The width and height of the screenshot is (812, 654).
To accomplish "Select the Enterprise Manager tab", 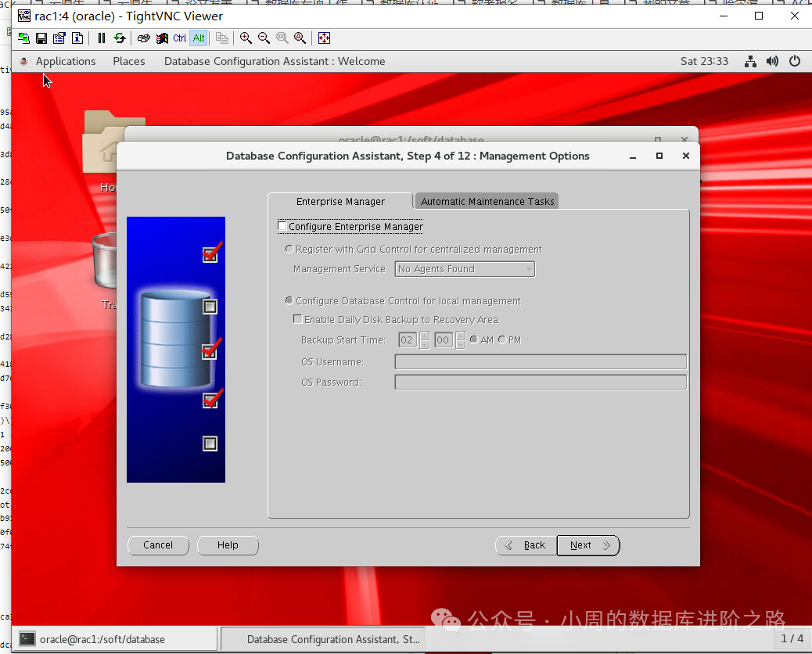I will (340, 201).
